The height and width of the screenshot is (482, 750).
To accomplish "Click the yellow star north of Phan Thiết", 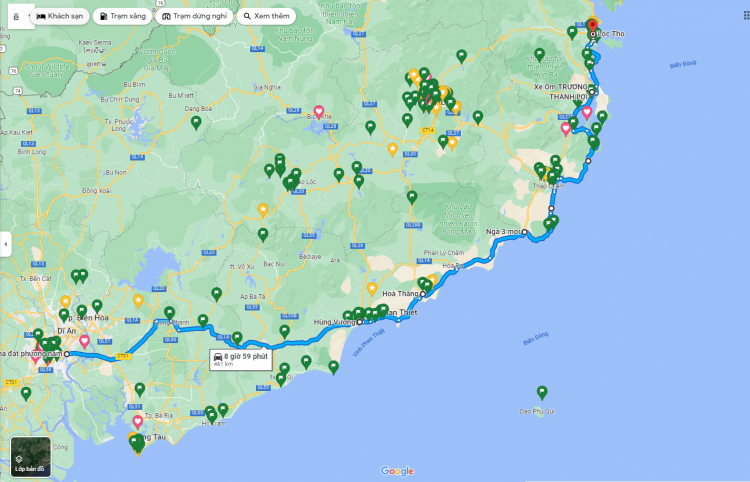I will click(372, 289).
